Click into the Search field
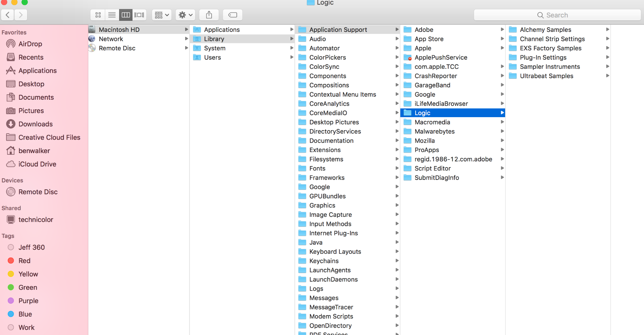Screen dimensions: 644x335 tap(557, 15)
